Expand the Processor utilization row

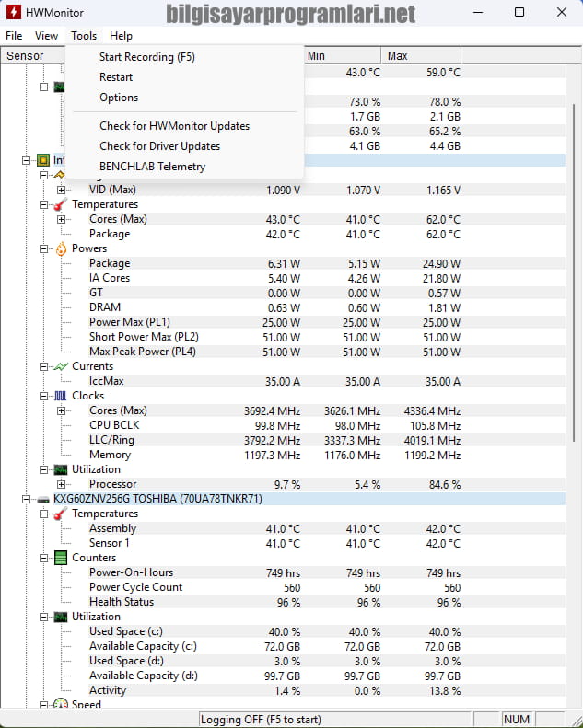coord(61,484)
